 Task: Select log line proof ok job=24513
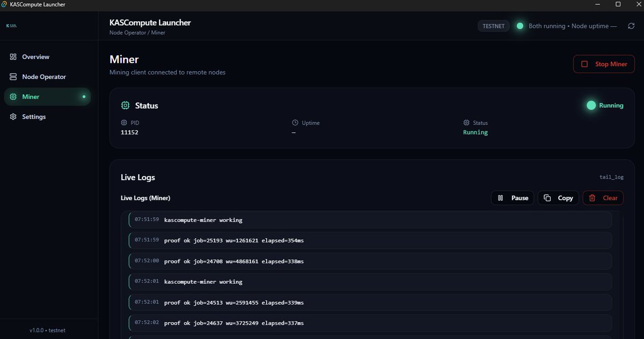point(370,303)
